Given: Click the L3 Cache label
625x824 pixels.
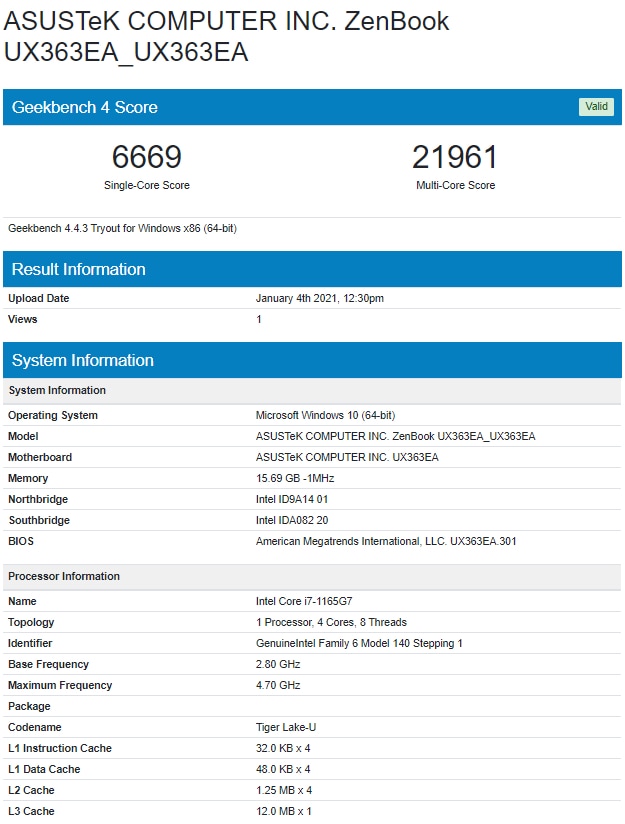Looking at the screenshot, I should (31, 811).
